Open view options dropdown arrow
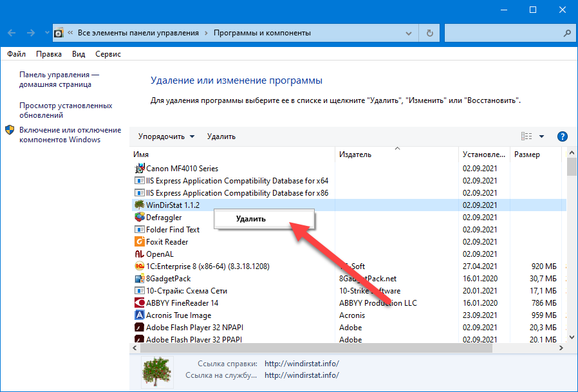Viewport: 578px width, 392px height. (x=541, y=136)
